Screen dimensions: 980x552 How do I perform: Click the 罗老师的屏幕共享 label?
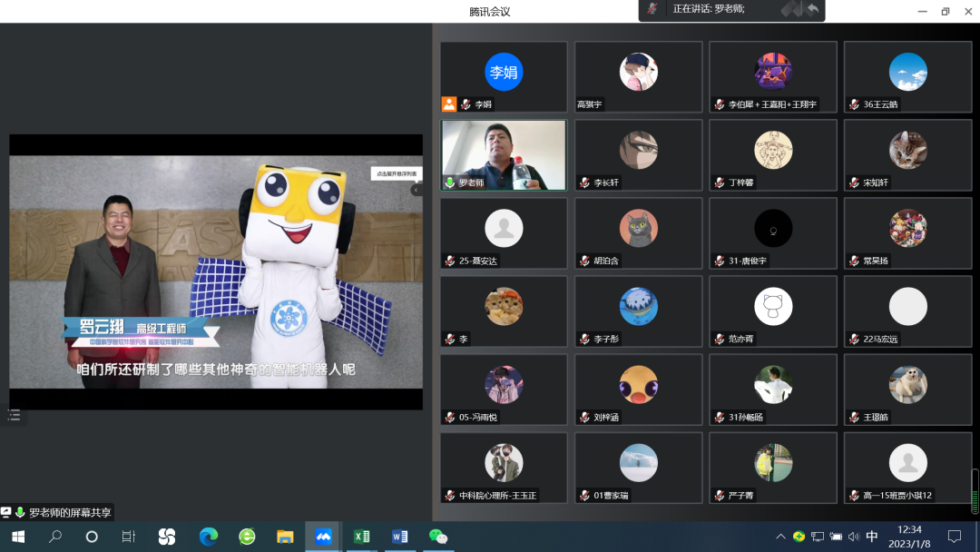(x=70, y=513)
